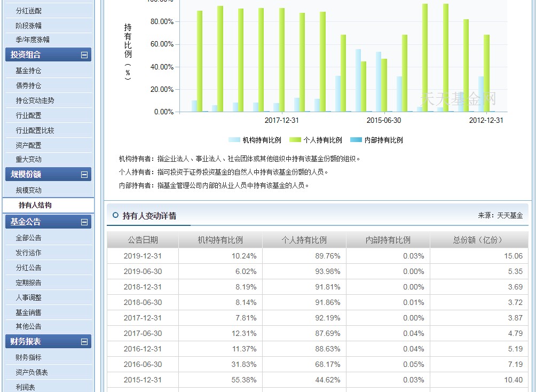
Task: Collapse the 规模份额 section
Action: [x=85, y=174]
